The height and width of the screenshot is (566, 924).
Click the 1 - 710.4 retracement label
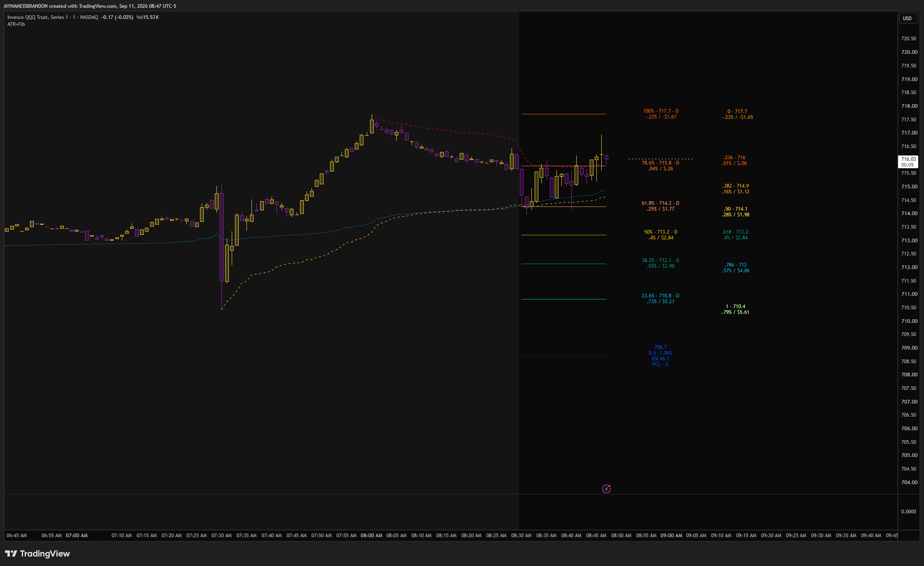click(735, 309)
